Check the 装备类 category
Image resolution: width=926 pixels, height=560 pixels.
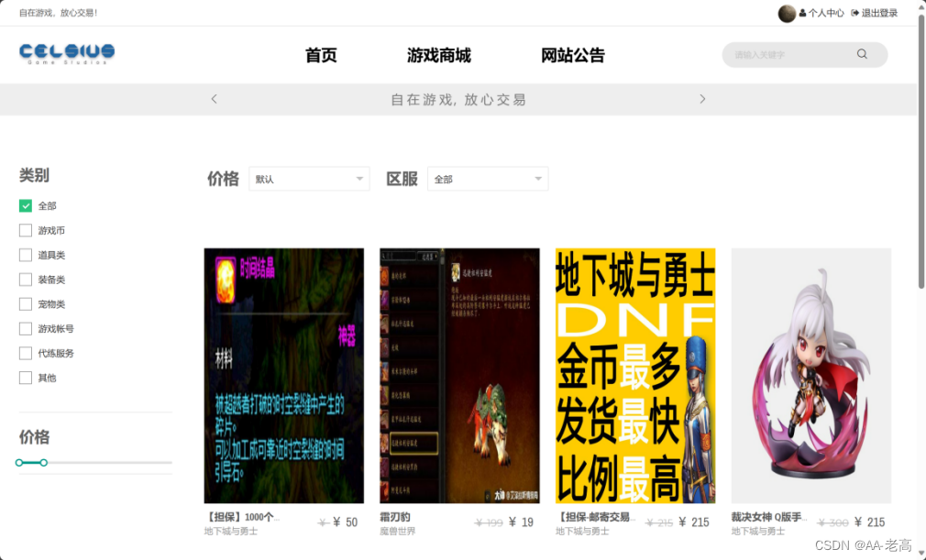[x=26, y=280]
